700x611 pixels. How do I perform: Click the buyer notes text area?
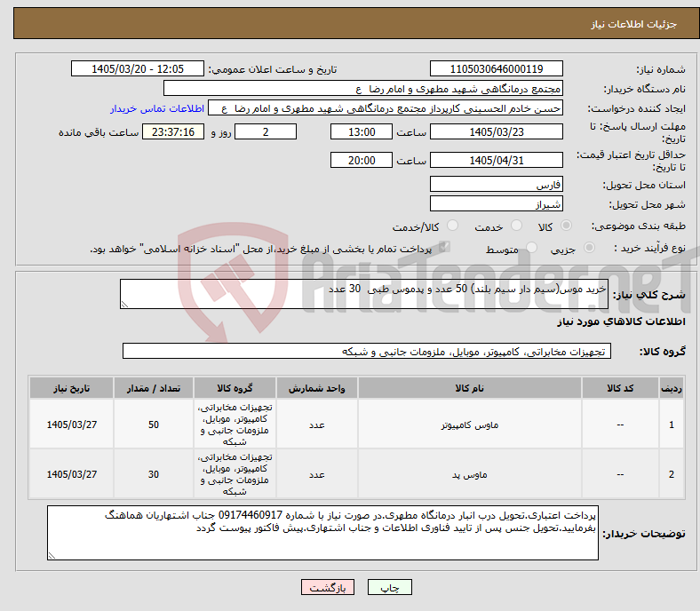[322, 533]
